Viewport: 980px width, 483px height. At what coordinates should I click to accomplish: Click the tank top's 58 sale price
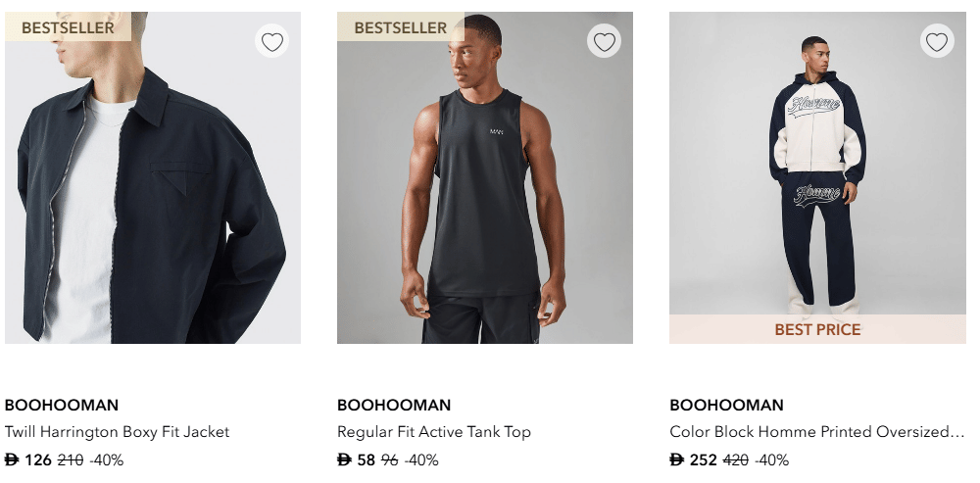pos(366,460)
